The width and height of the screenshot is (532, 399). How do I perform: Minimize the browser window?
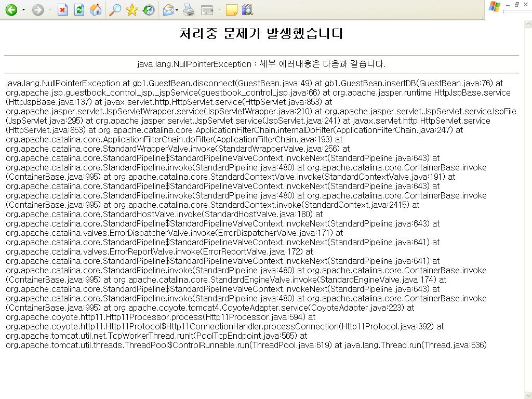pos(508,4)
